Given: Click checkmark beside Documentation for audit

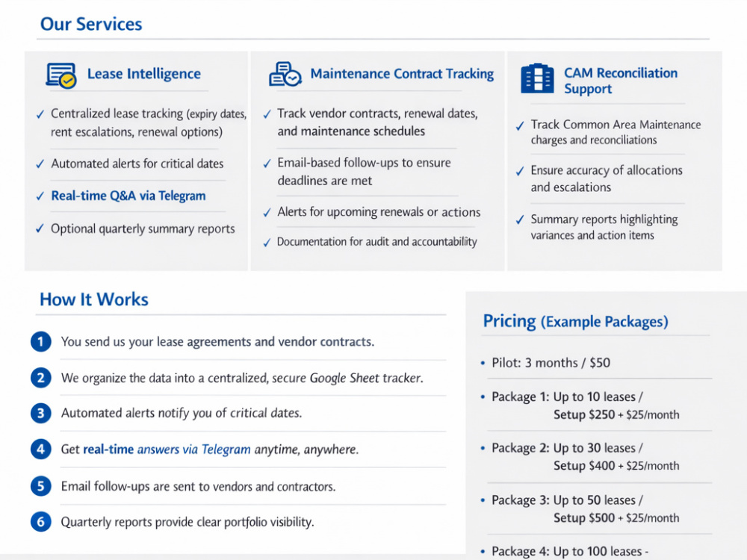Looking at the screenshot, I should pos(267,243).
